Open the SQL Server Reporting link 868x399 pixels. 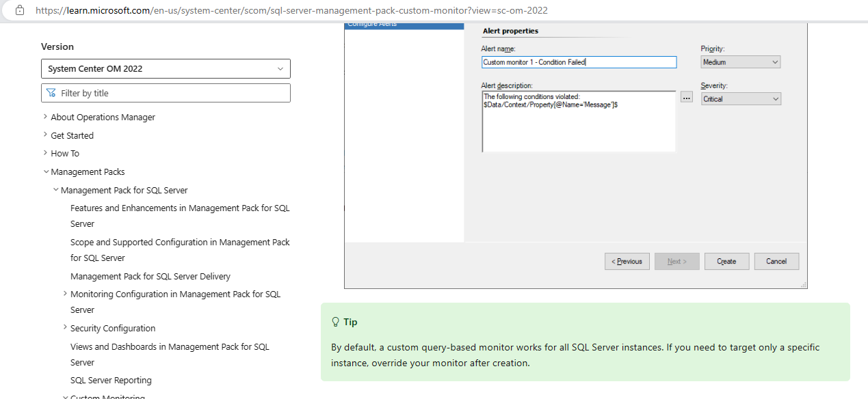click(111, 380)
